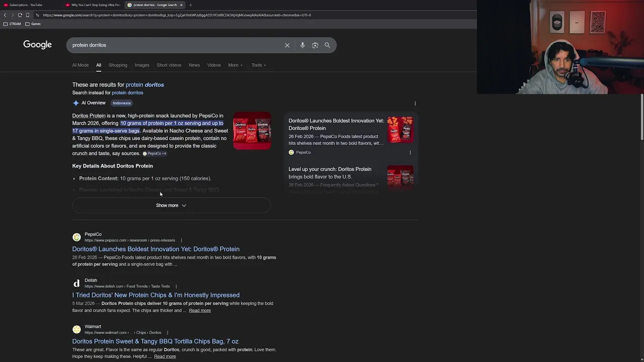Screen dimensions: 644x362
Task: Go back using the browser back arrow
Action: coord(5,15)
